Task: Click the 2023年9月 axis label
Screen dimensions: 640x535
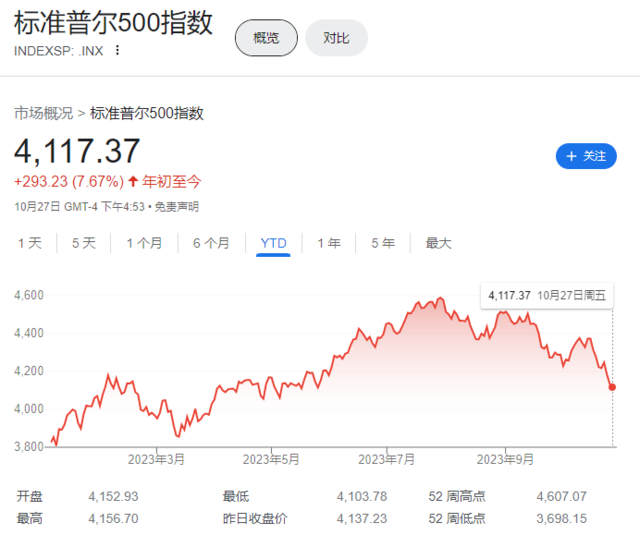Action: point(505,460)
